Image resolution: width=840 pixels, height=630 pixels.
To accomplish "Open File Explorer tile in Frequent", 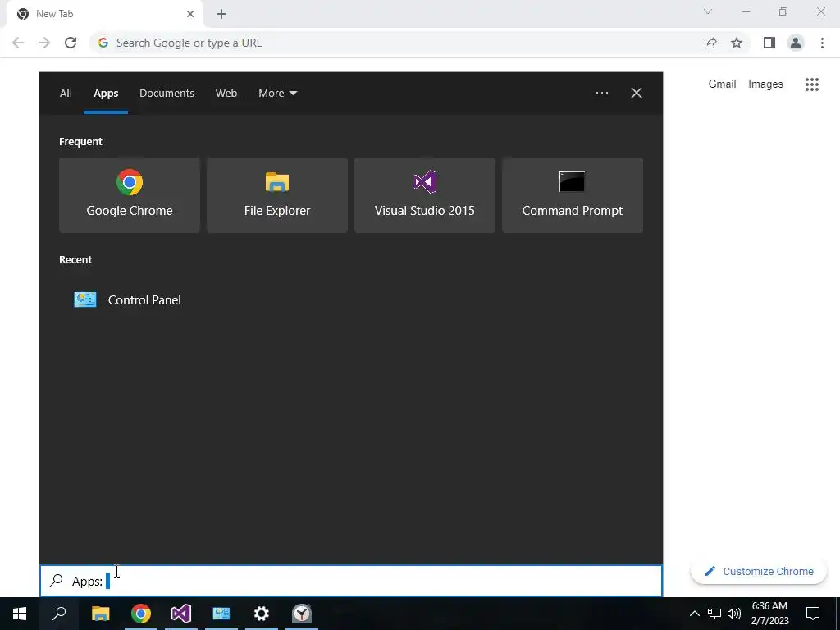I will 277,195.
